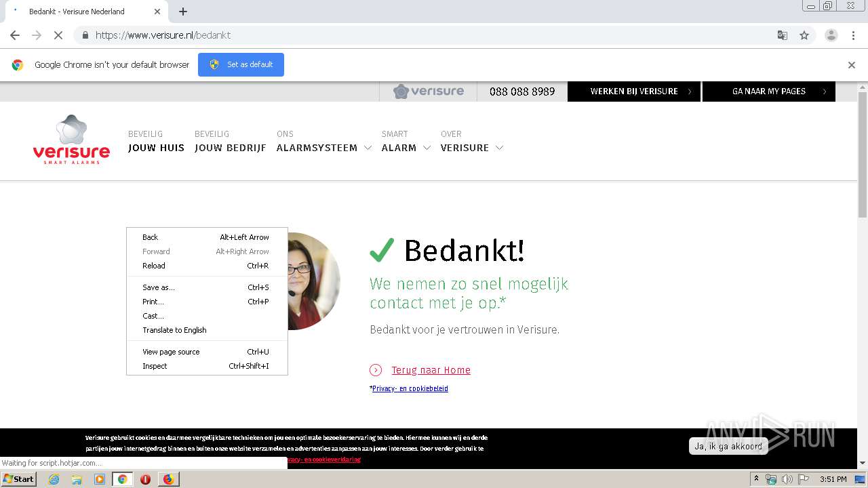Viewport: 868px width, 488px height.
Task: Click Chrome icon in taskbar
Action: (x=122, y=479)
